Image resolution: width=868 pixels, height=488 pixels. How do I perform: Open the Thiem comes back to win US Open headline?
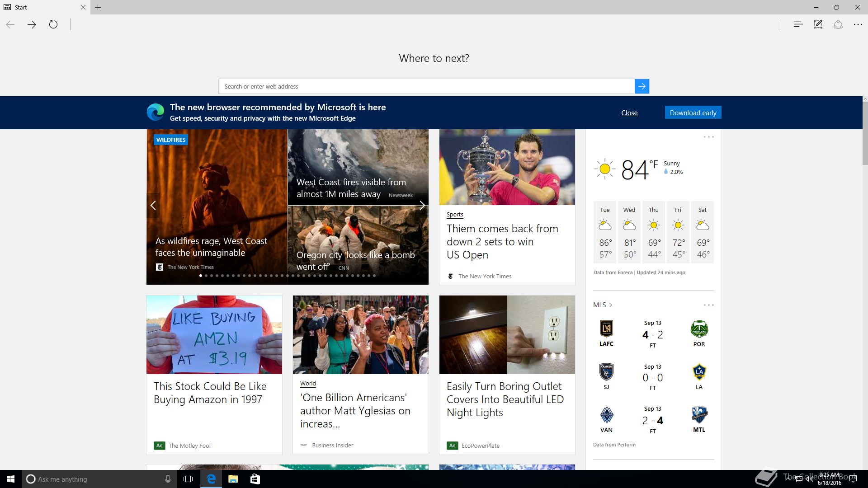(x=502, y=242)
